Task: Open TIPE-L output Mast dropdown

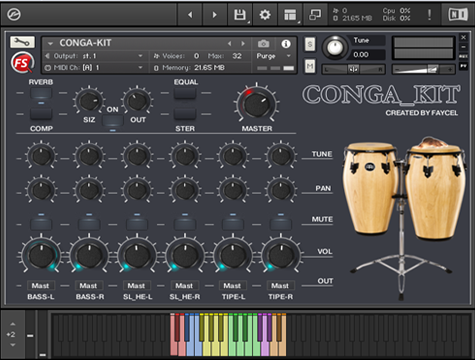Action: (232, 286)
